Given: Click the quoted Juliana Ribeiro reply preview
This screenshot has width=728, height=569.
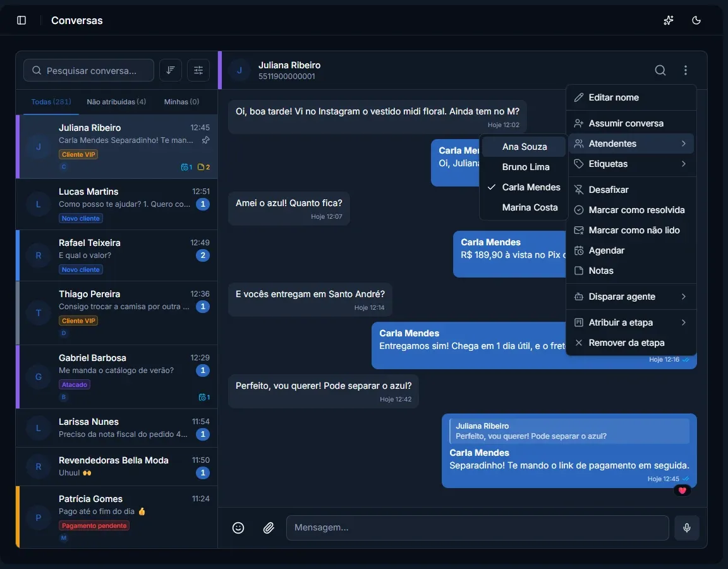Looking at the screenshot, I should (x=569, y=431).
